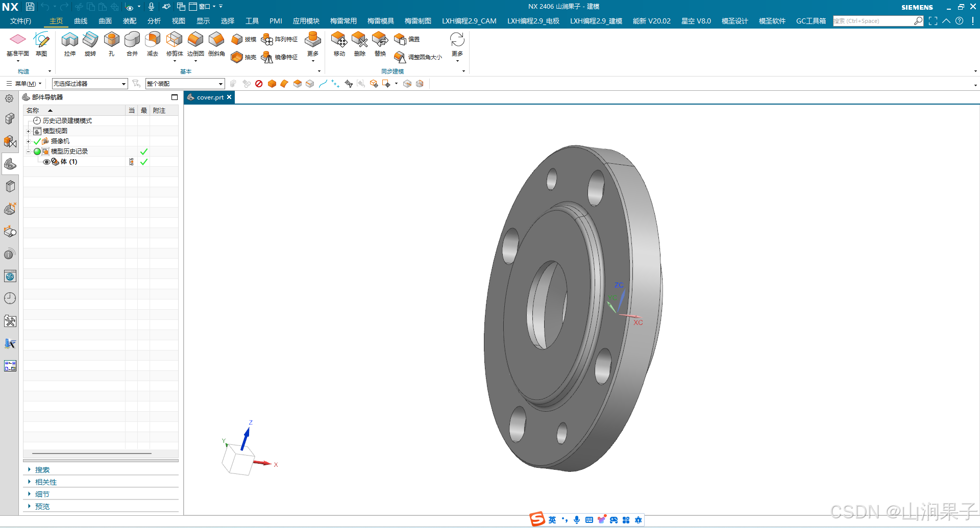
Task: Select the 拉伸 extrude tool
Action: [70, 44]
